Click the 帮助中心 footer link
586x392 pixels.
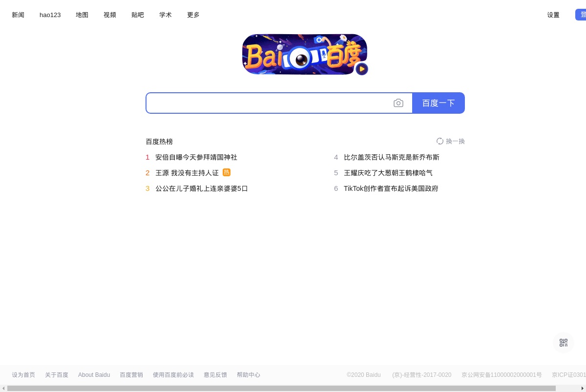249,375
